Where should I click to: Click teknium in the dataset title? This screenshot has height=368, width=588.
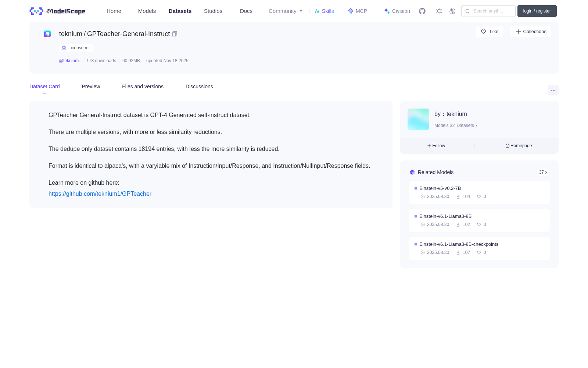(x=71, y=34)
